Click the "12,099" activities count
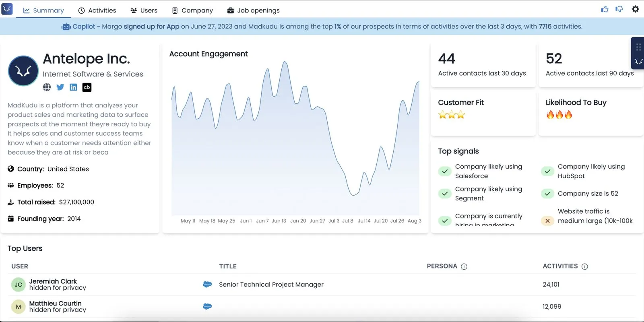Image resolution: width=644 pixels, height=322 pixels. click(x=552, y=307)
